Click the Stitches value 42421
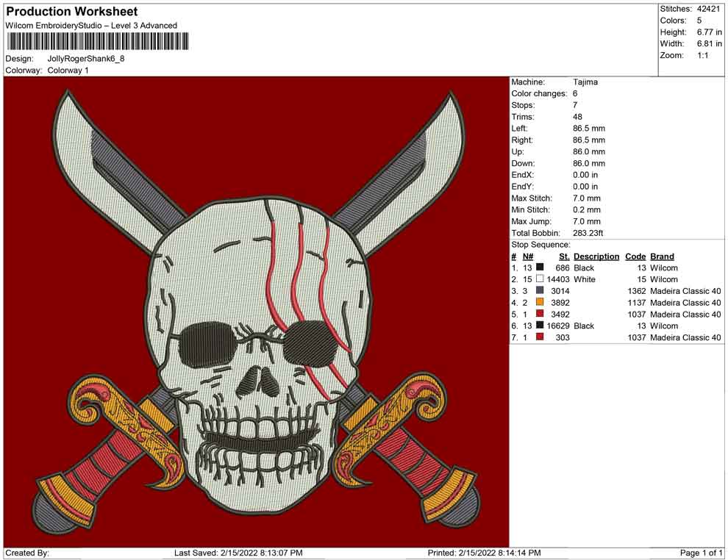Image resolution: width=728 pixels, height=560 pixels. point(708,9)
